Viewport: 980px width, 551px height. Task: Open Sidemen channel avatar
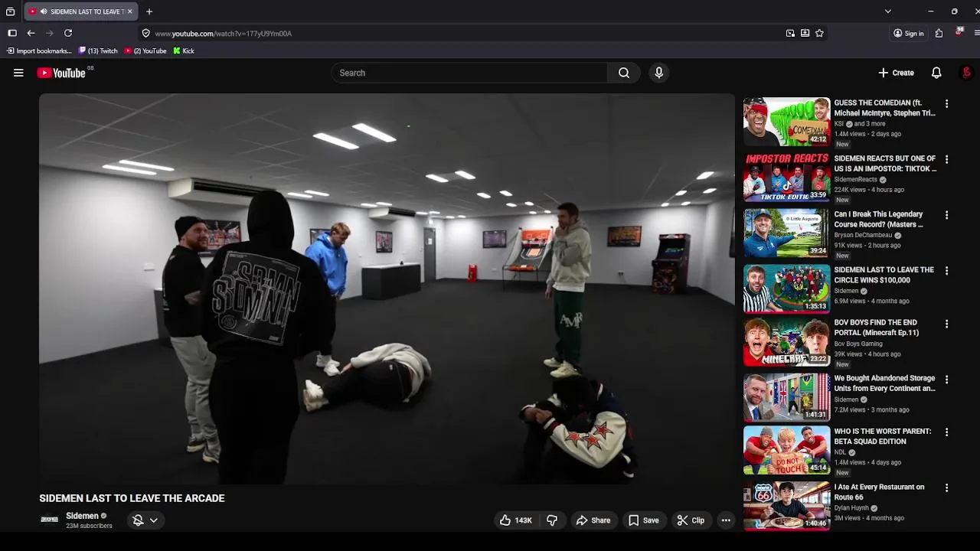point(49,520)
